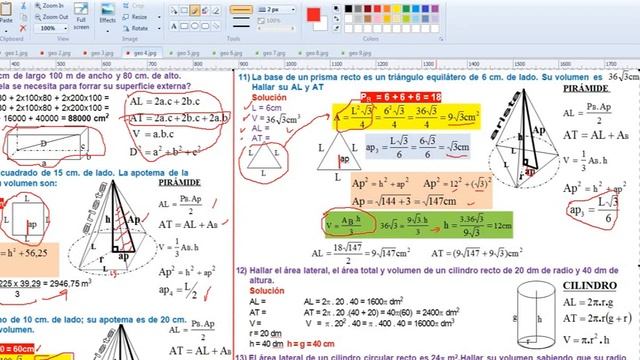Choose the highlighted orange line style
The width and height of the screenshot is (640, 360).
(241, 9)
